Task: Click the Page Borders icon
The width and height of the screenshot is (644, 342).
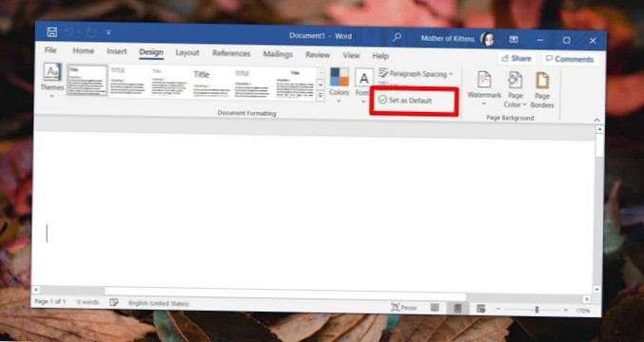Action: [542, 90]
